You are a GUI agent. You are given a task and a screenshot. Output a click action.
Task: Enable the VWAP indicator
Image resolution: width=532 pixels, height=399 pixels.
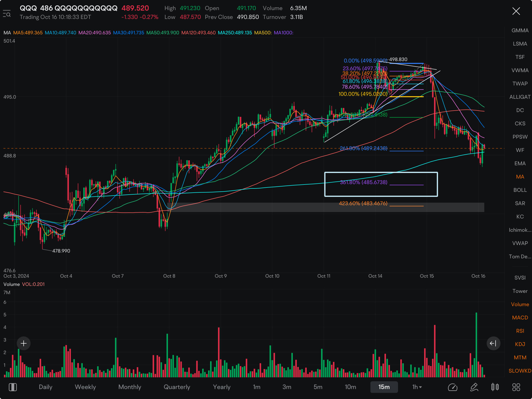click(x=520, y=243)
